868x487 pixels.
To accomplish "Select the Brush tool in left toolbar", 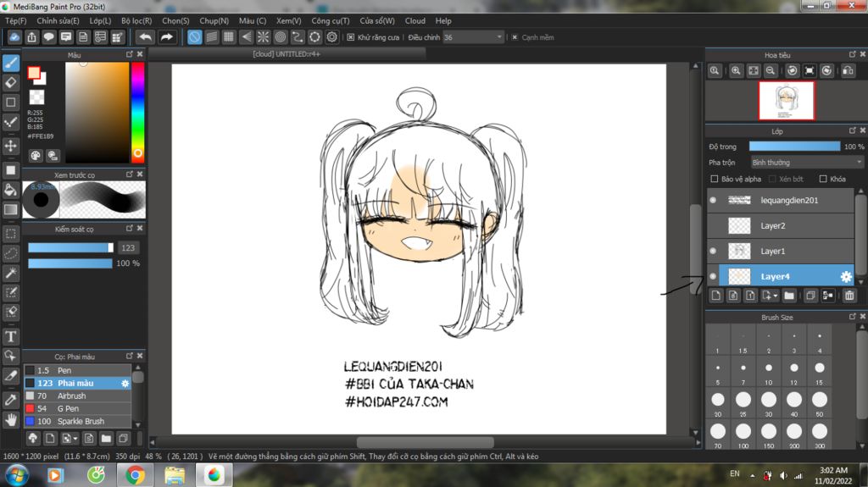I will tap(11, 63).
